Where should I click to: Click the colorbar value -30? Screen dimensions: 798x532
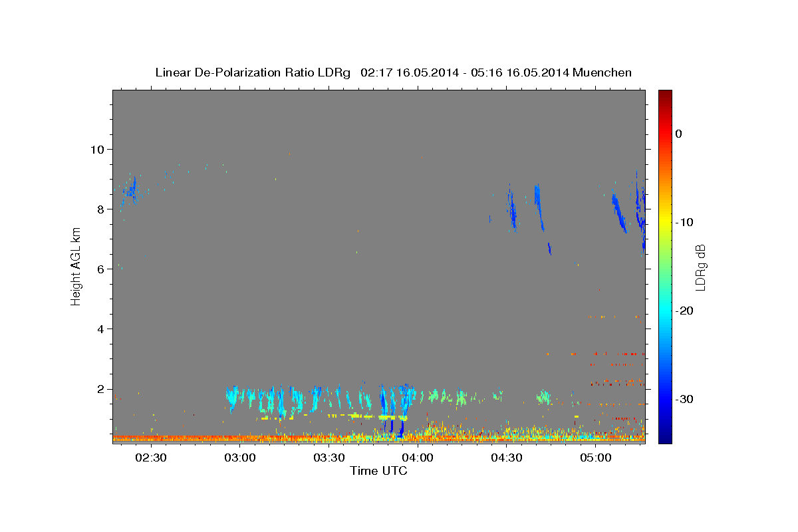coord(684,399)
